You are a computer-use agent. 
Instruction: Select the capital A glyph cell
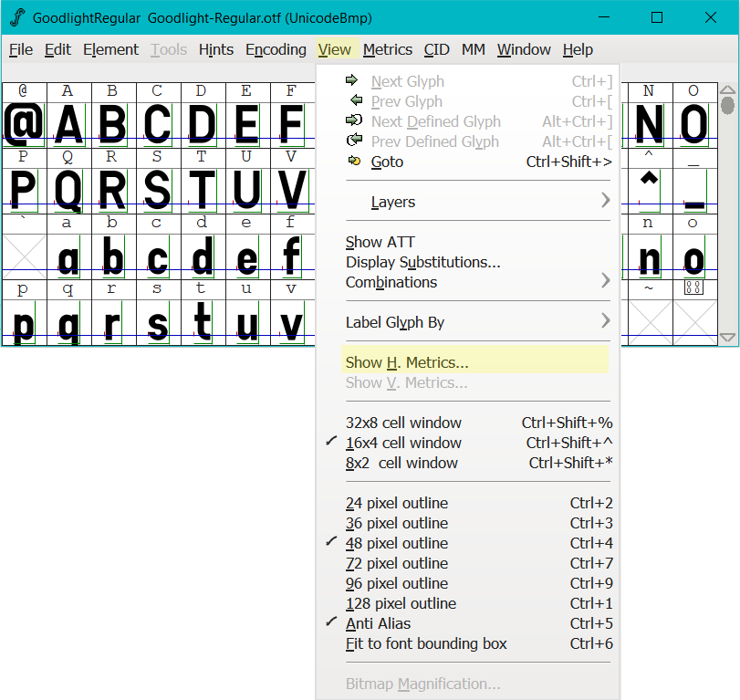pyautogui.click(x=69, y=124)
